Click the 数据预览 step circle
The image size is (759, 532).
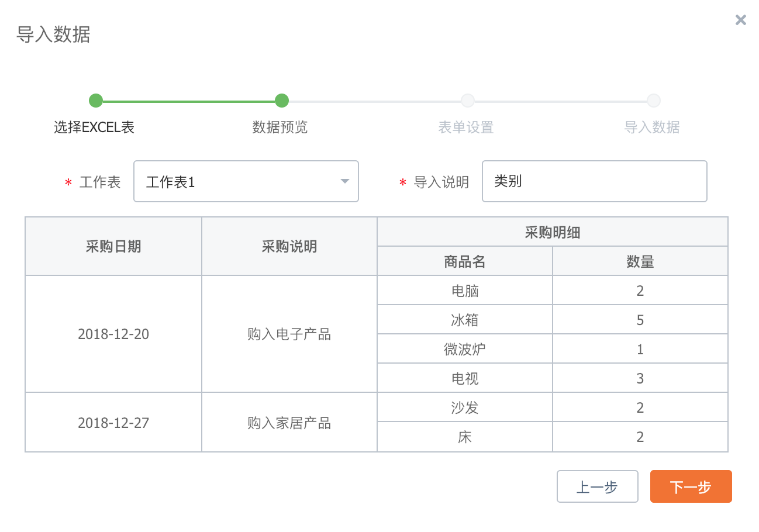coord(282,101)
